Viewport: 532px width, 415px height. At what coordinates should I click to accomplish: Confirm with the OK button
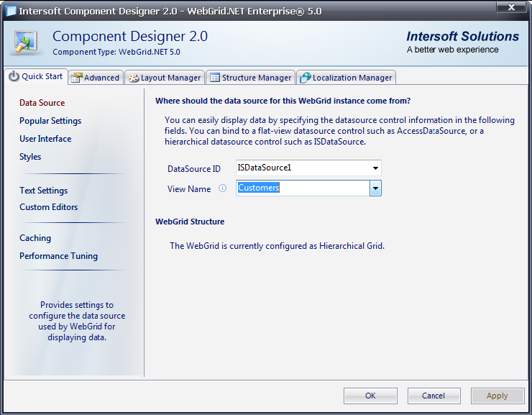tap(370, 396)
